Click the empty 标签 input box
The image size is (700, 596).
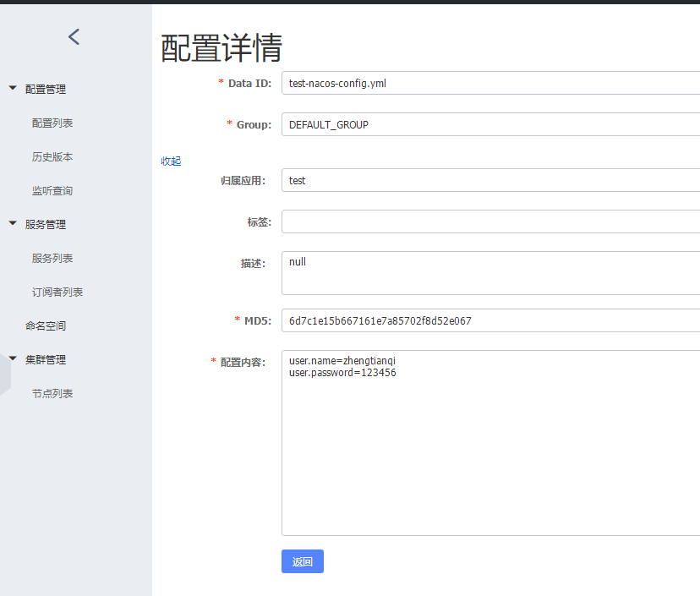pos(490,221)
